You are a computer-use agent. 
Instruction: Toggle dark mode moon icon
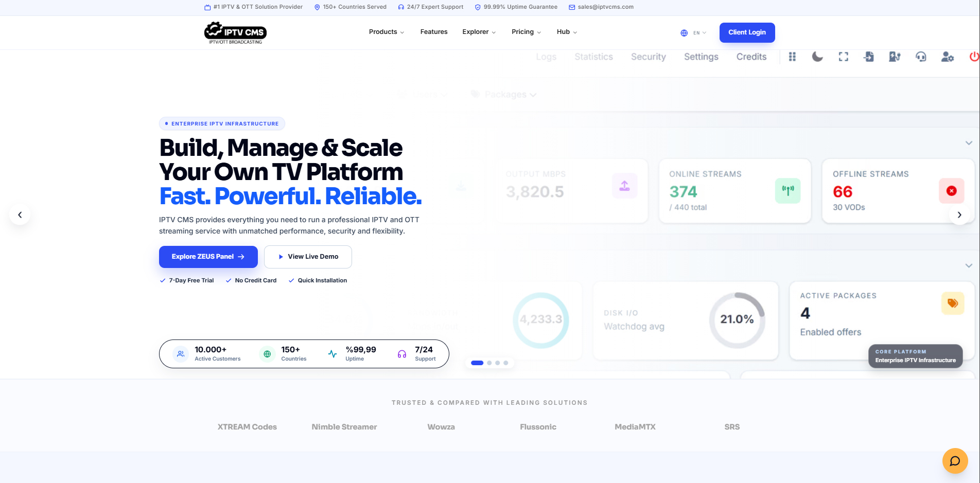point(817,57)
